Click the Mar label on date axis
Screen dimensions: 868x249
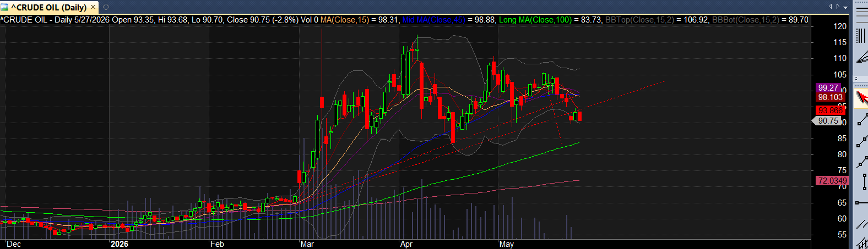click(x=307, y=244)
